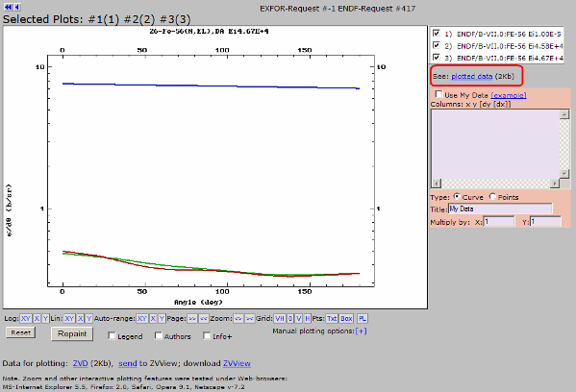Select Points type radio button
Viewport: 576px width, 392px height.
tap(492, 196)
